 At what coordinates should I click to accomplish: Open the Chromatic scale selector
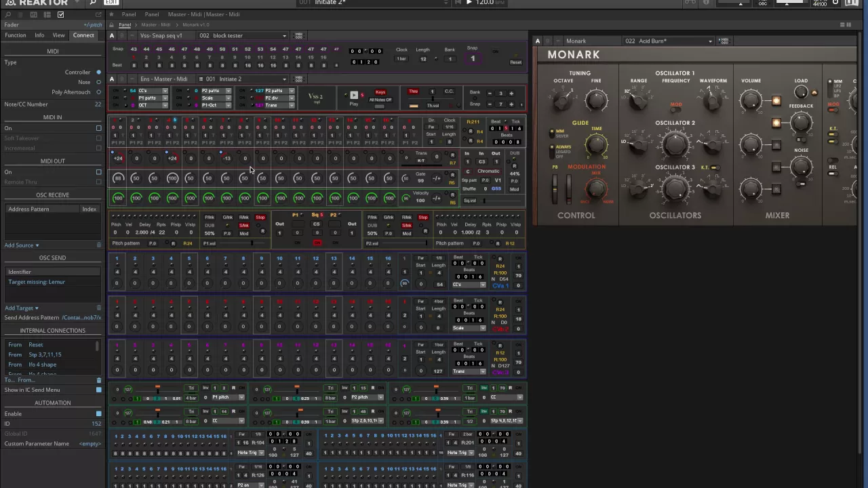[x=488, y=171]
